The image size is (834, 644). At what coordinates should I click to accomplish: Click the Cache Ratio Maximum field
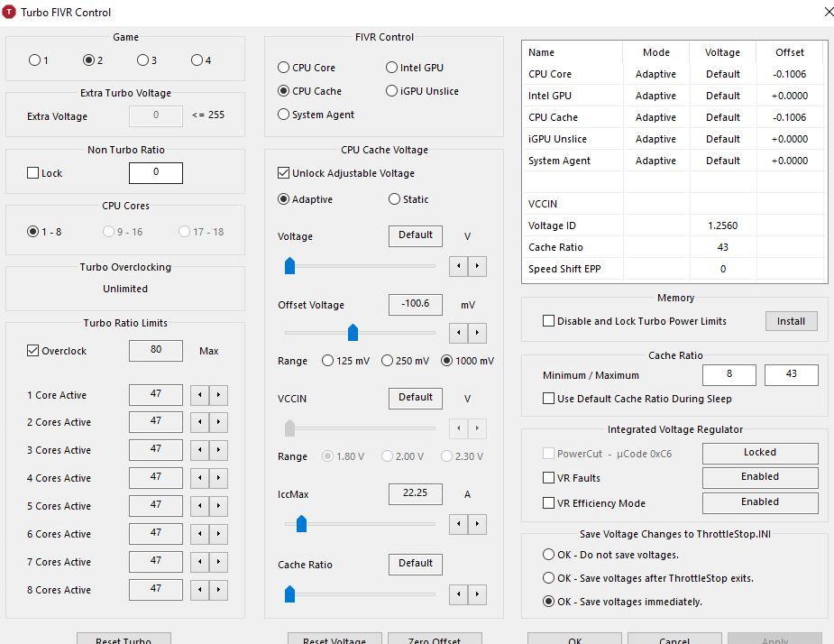coord(792,374)
